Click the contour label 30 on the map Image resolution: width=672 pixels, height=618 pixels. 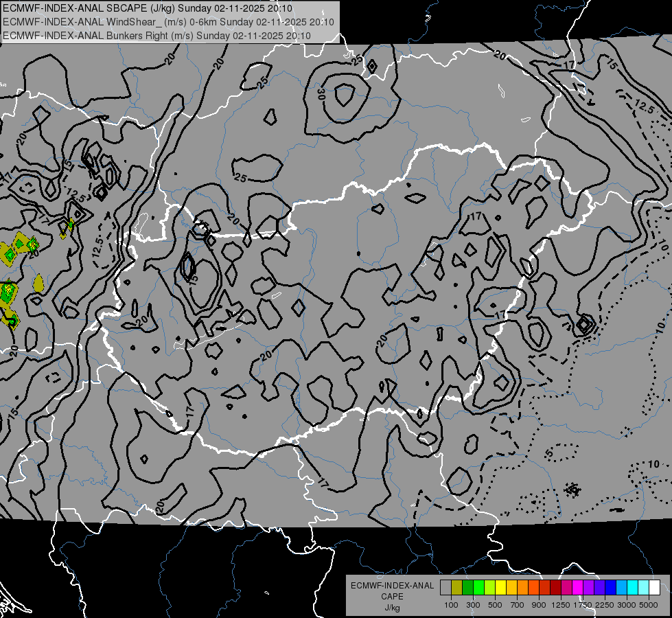pos(321,94)
